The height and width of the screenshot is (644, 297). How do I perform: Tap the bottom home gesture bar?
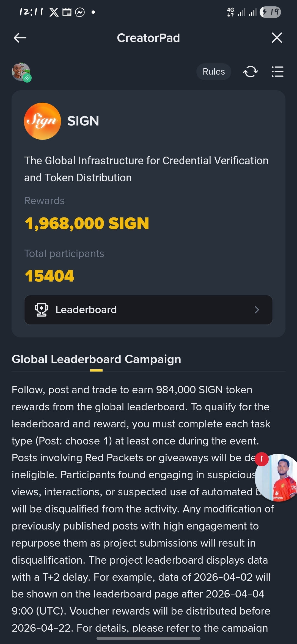click(148, 638)
